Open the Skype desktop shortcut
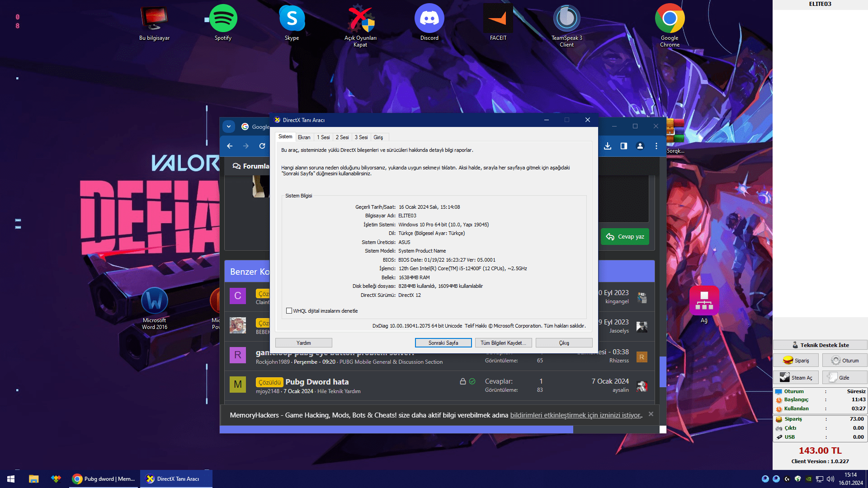Image resolution: width=868 pixels, height=488 pixels. (x=292, y=23)
